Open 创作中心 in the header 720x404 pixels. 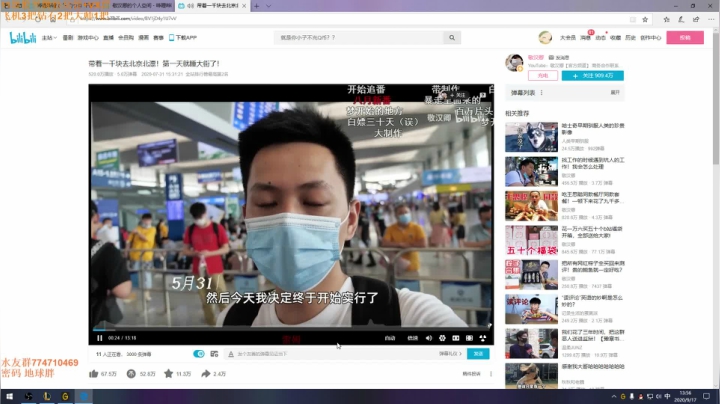(x=651, y=38)
